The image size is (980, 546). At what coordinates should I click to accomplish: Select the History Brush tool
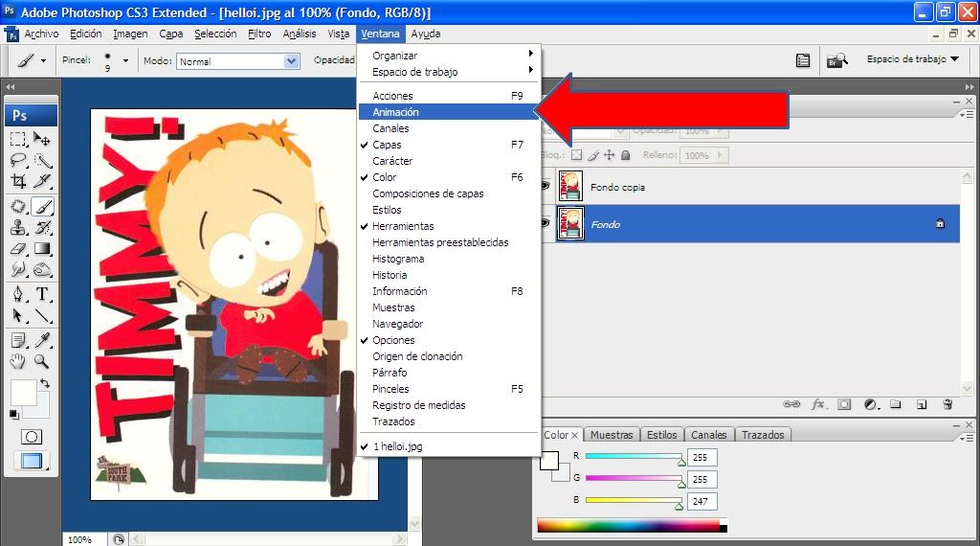pyautogui.click(x=42, y=228)
